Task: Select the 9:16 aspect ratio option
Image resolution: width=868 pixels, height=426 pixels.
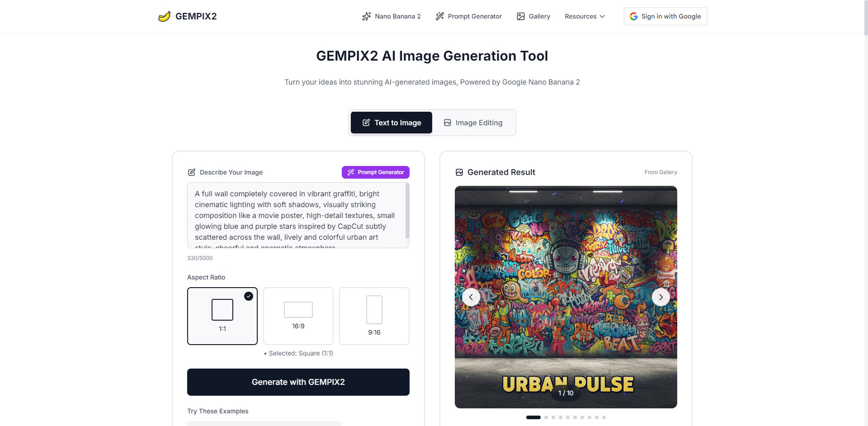Action: (x=374, y=316)
